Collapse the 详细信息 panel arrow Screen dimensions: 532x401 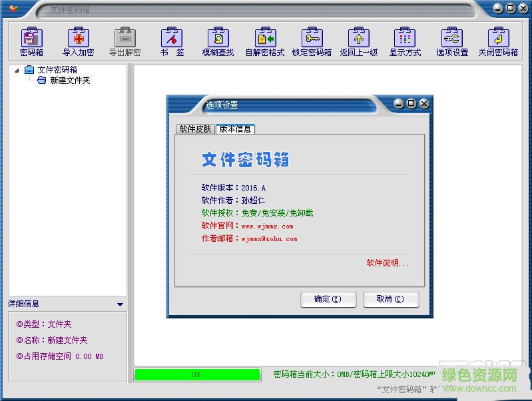pos(120,304)
